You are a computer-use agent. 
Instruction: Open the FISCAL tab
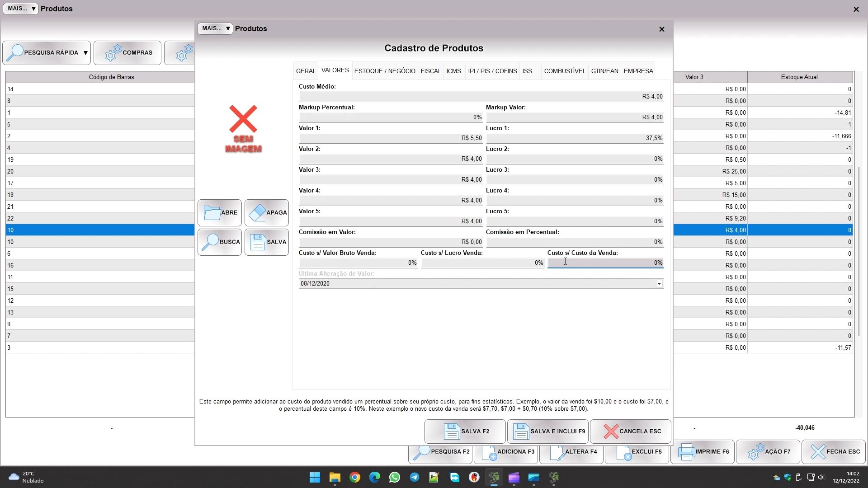(430, 71)
